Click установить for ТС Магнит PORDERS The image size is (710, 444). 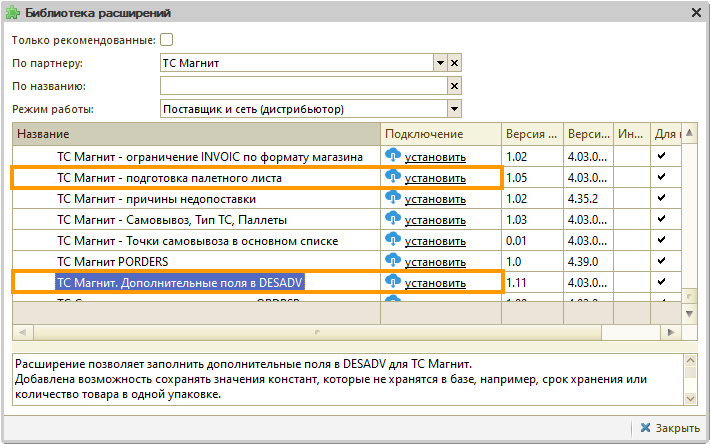click(435, 262)
